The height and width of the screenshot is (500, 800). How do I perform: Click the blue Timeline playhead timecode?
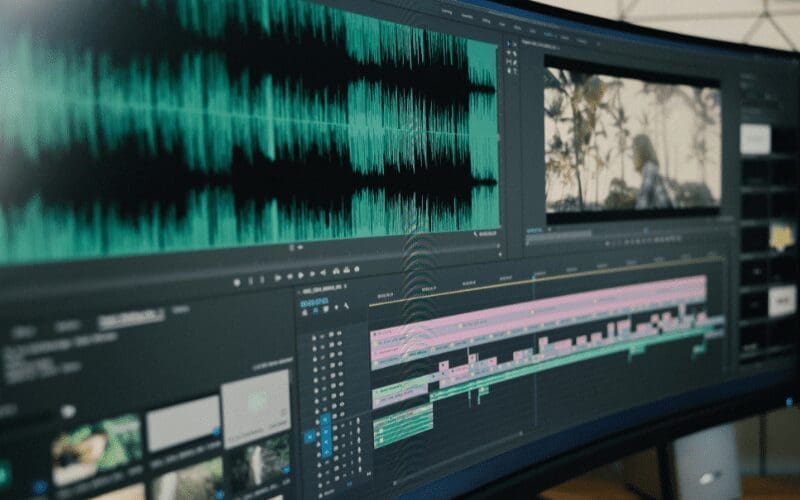[314, 303]
